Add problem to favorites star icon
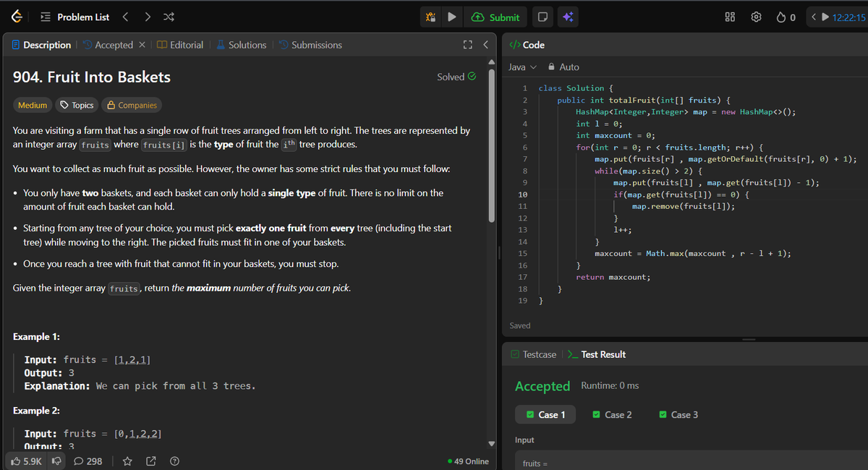 coord(127,461)
